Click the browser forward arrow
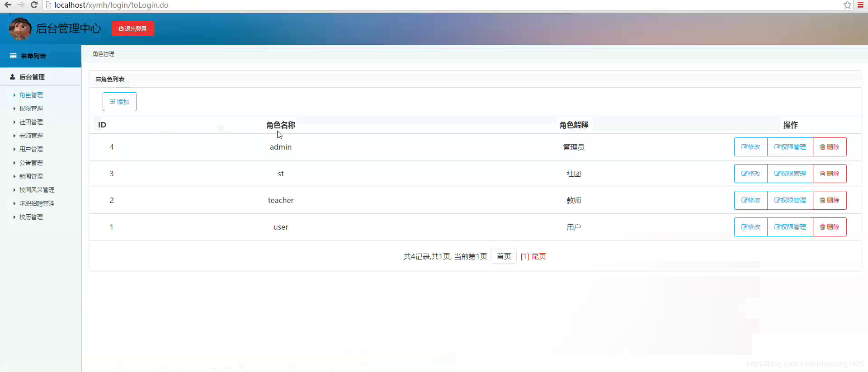The image size is (868, 372). click(21, 5)
